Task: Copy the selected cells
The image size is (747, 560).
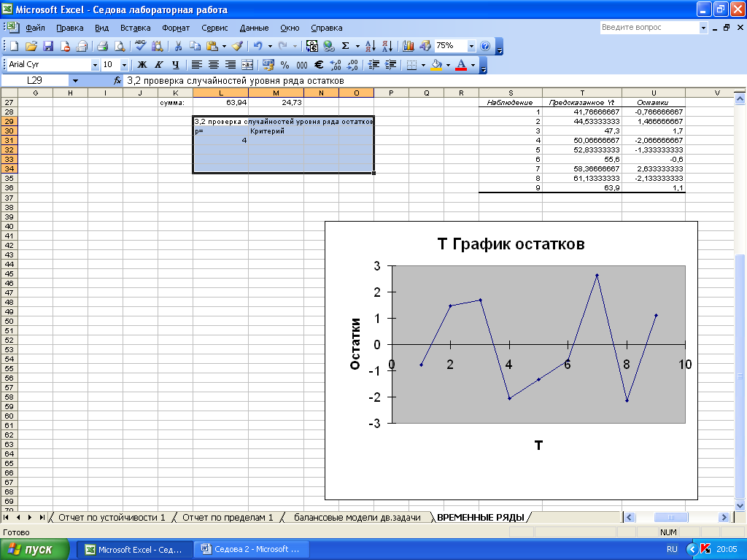Action: 195,46
